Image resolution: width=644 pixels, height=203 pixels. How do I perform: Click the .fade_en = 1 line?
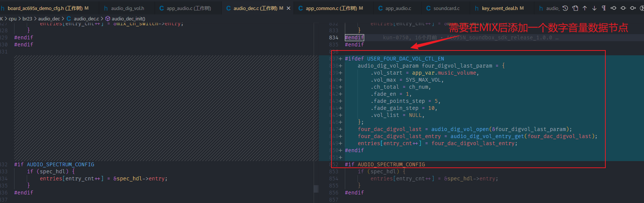(x=391, y=94)
